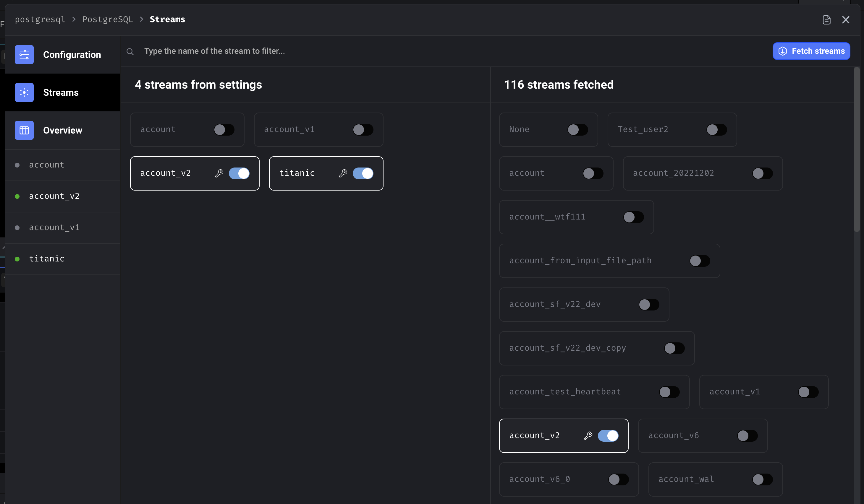This screenshot has width=864, height=504.
Task: Select the Streams sidebar icon
Action: [x=24, y=92]
